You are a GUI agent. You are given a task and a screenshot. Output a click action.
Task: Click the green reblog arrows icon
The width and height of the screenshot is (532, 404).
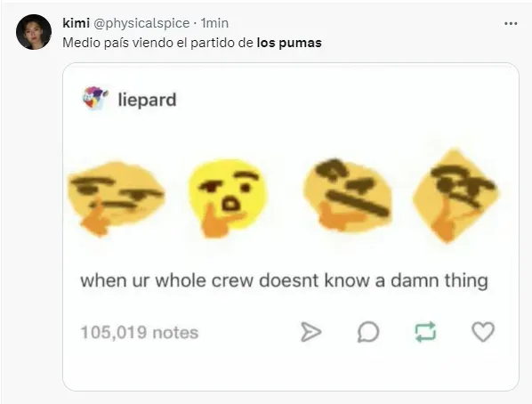(425, 332)
